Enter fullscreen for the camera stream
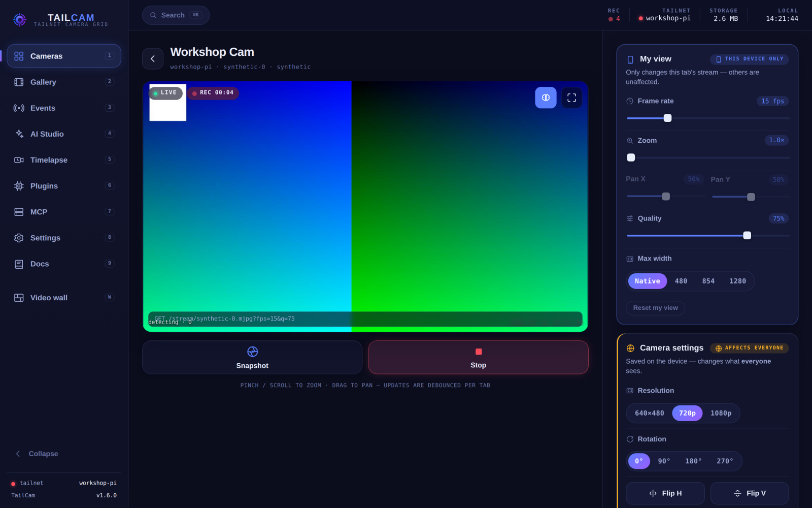The width and height of the screenshot is (812, 508). click(x=571, y=98)
